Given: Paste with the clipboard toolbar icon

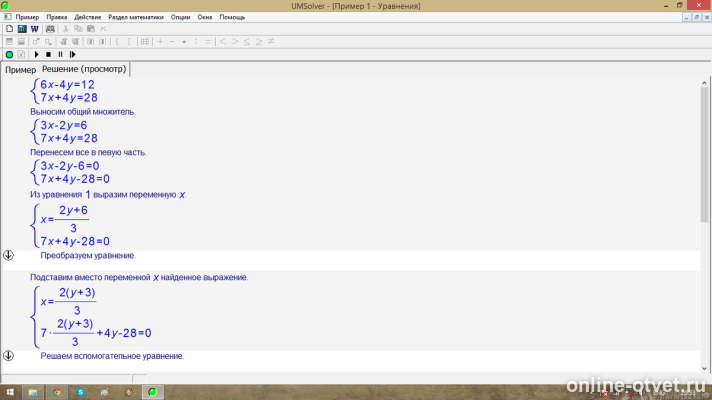Looking at the screenshot, I should click(91, 29).
